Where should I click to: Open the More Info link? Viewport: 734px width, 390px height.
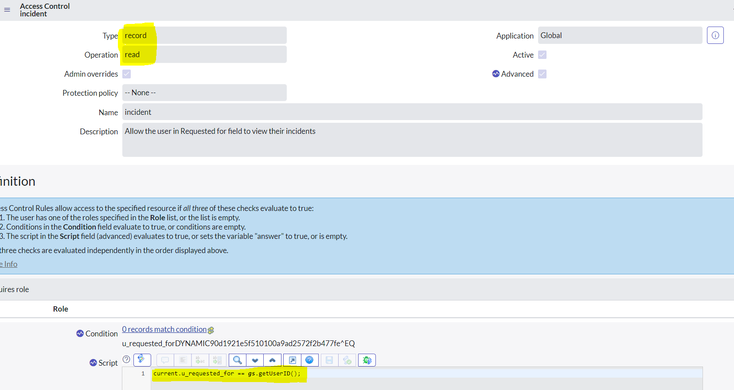coord(8,264)
